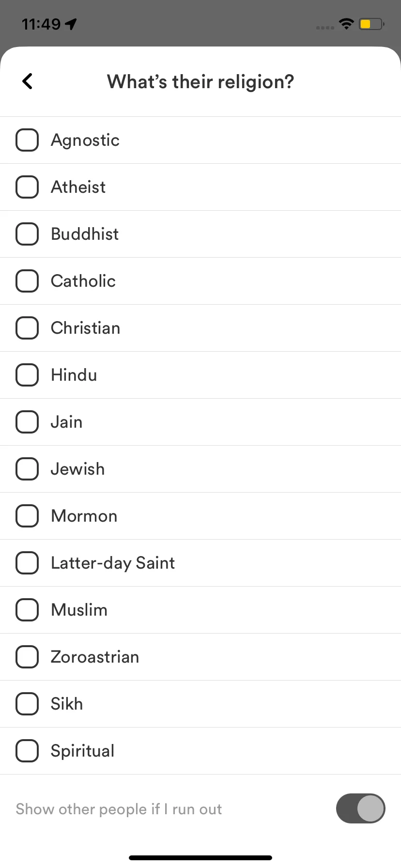Tick the Jewish checkbox
The width and height of the screenshot is (401, 868).
pyautogui.click(x=27, y=469)
